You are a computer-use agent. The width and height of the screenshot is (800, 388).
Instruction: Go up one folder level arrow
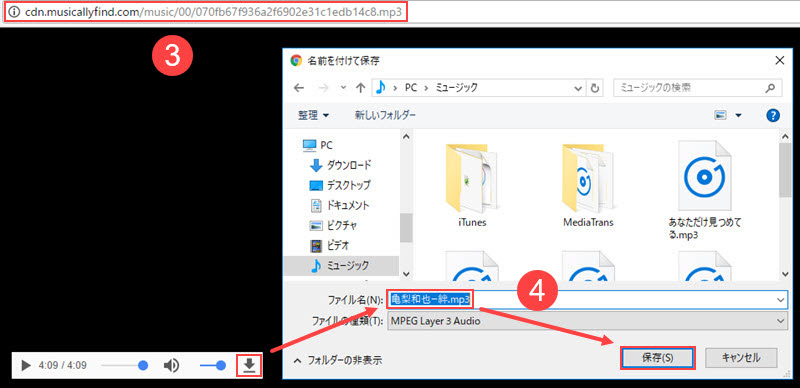[x=360, y=88]
